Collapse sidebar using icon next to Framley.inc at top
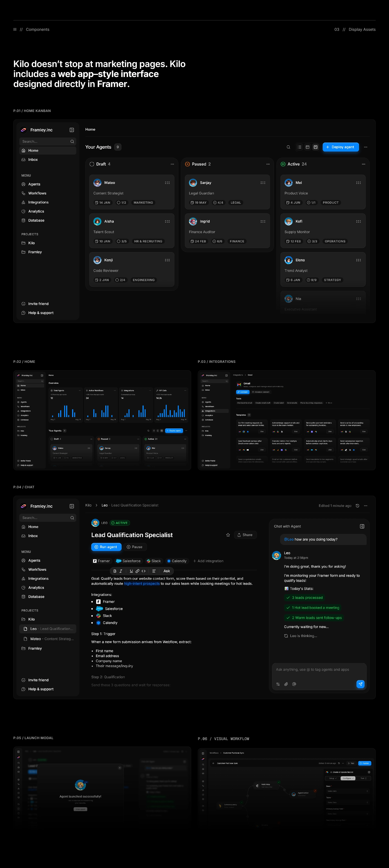 [72, 130]
